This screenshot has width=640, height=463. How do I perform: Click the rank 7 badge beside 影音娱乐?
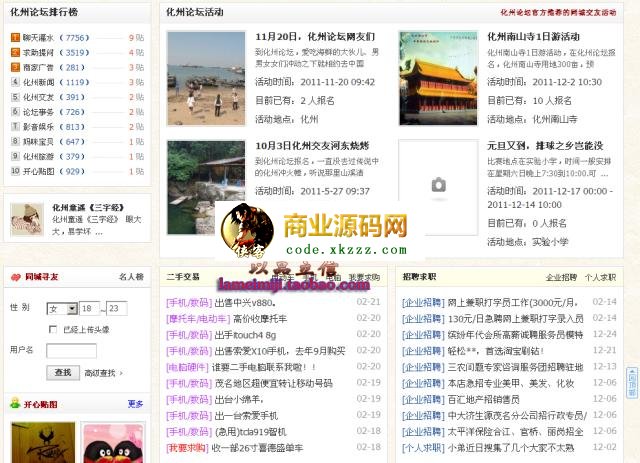15,127
